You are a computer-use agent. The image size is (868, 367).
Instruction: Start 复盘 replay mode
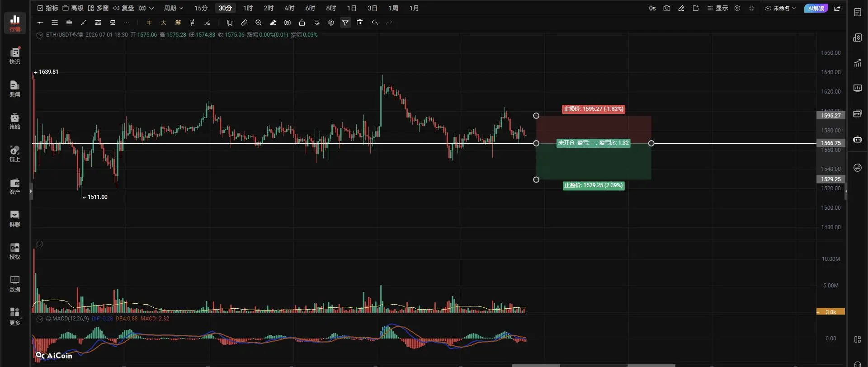(x=123, y=8)
